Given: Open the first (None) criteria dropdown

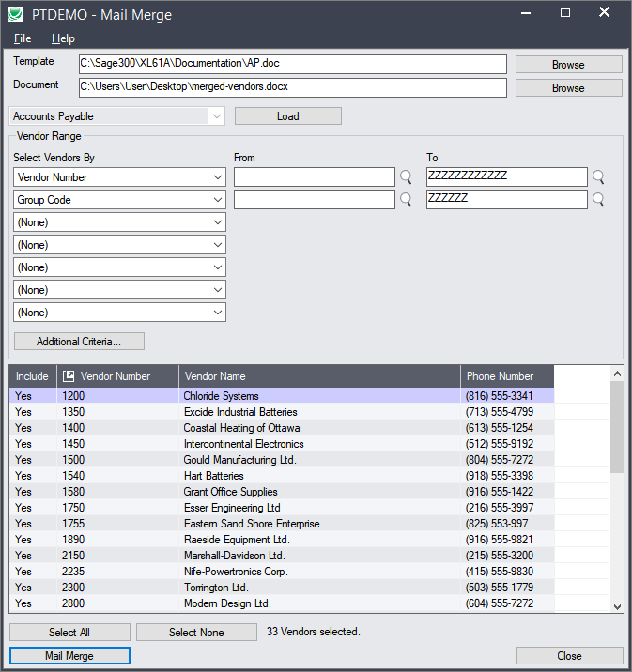Looking at the screenshot, I should [218, 222].
